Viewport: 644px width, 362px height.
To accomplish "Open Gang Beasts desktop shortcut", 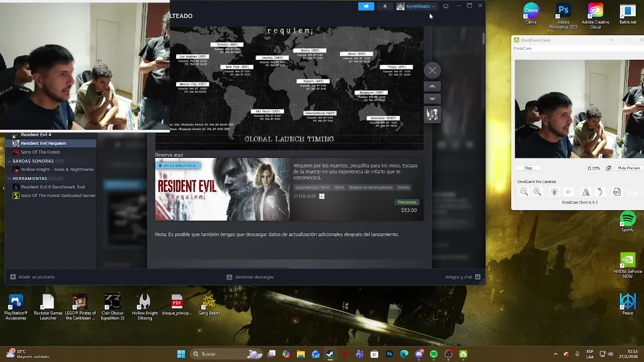I will pos(209,305).
